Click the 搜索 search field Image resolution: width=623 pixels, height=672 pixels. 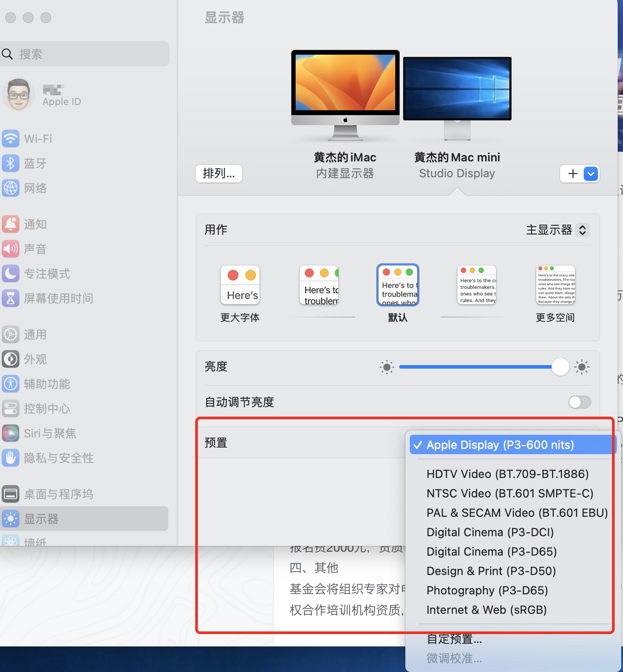pyautogui.click(x=88, y=54)
